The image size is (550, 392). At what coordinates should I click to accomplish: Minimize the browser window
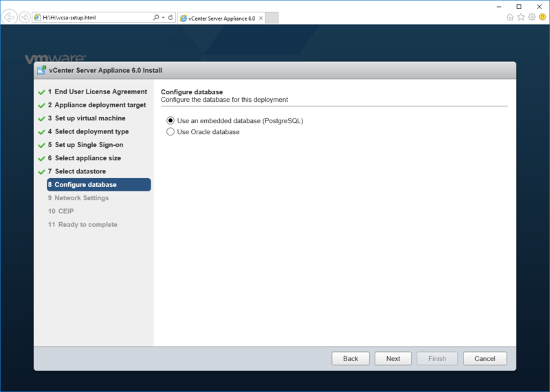pyautogui.click(x=499, y=7)
